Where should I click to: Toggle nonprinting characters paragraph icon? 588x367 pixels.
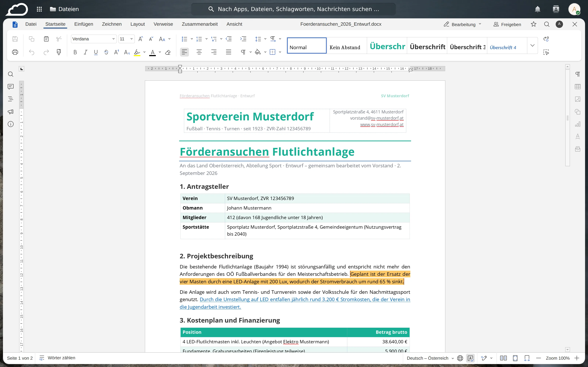click(243, 52)
